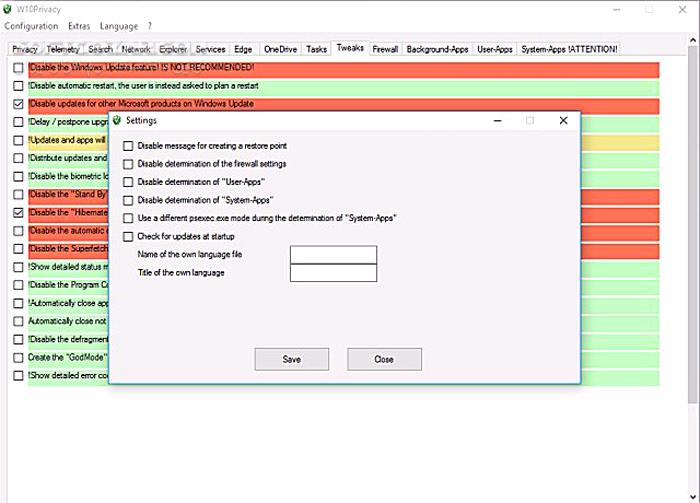Click 'Name of the own language file' input field
Screen dimensions: 700x503
[333, 254]
